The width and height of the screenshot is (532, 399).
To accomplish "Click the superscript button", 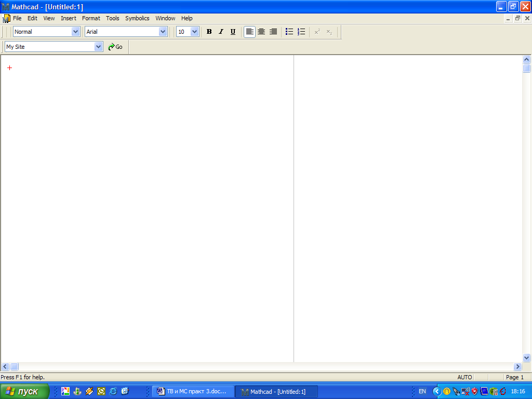I will tap(317, 32).
